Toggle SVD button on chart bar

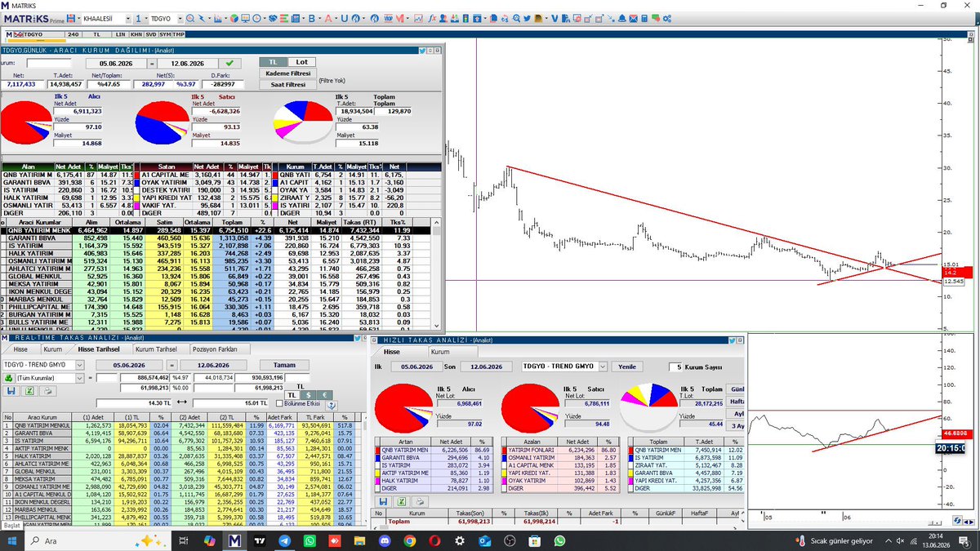click(150, 33)
